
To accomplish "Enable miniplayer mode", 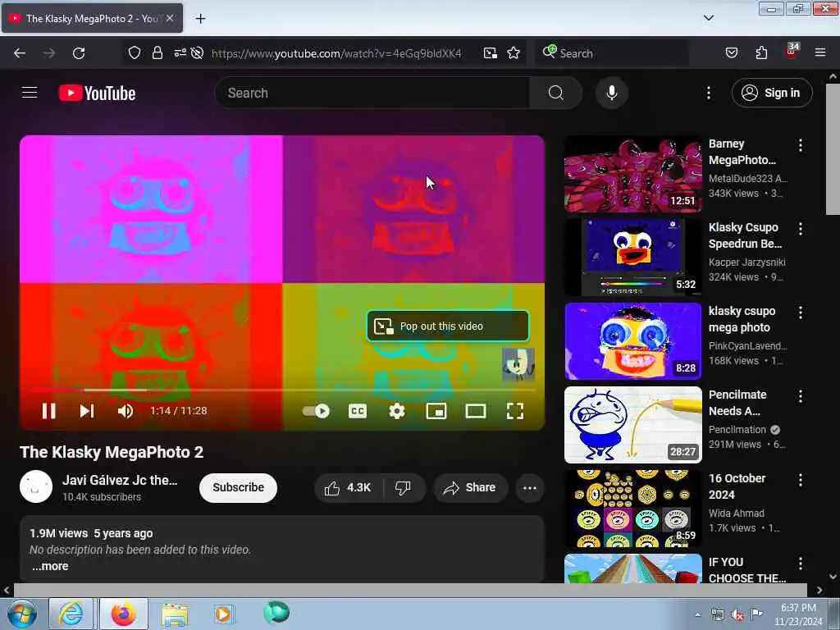I will pos(436,411).
